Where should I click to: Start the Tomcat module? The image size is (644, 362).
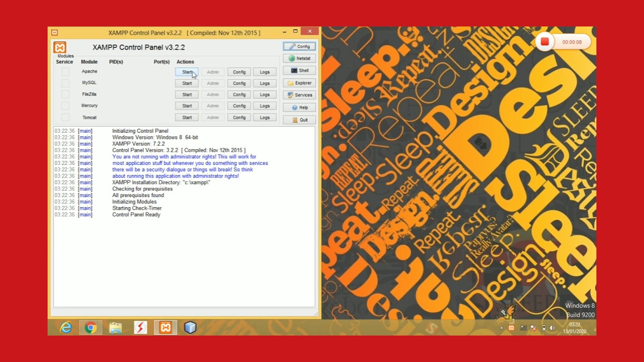(187, 118)
